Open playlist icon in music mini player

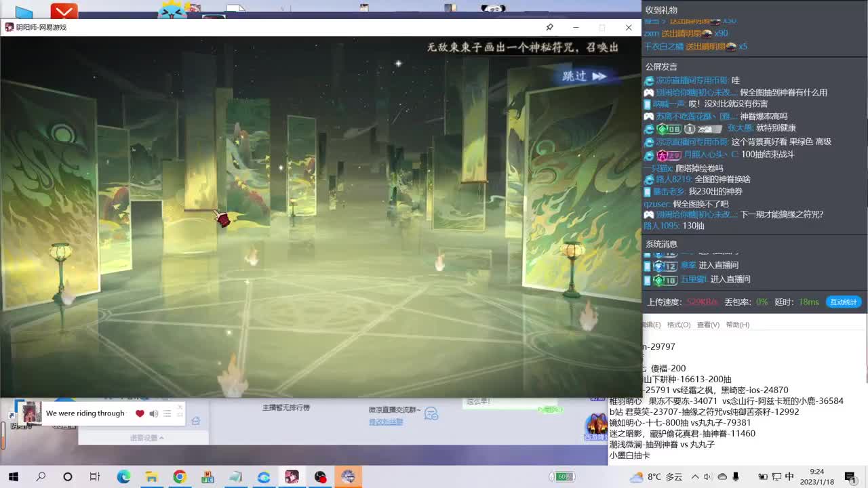point(166,413)
